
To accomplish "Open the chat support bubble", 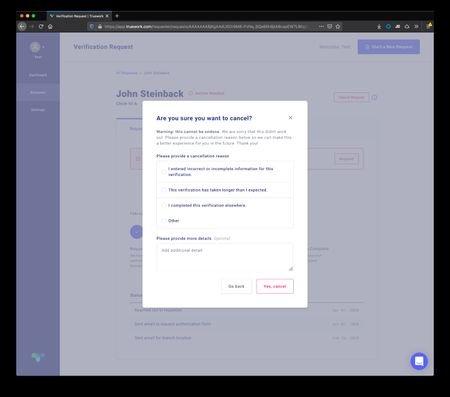I will (419, 361).
